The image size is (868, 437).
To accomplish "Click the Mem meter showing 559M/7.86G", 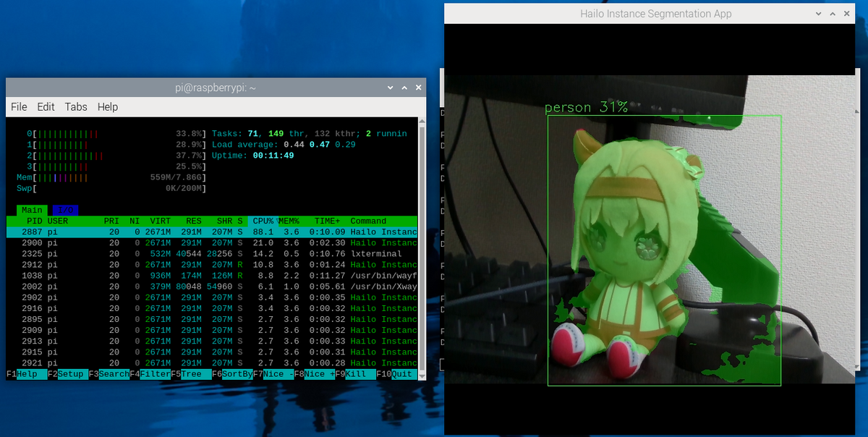I will click(112, 177).
